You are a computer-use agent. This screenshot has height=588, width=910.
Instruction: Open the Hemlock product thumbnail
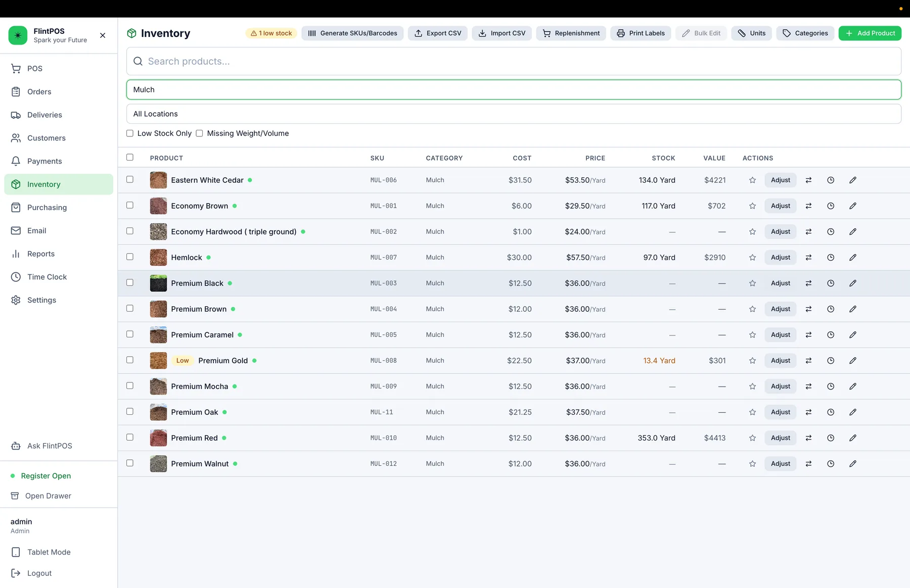tap(158, 258)
